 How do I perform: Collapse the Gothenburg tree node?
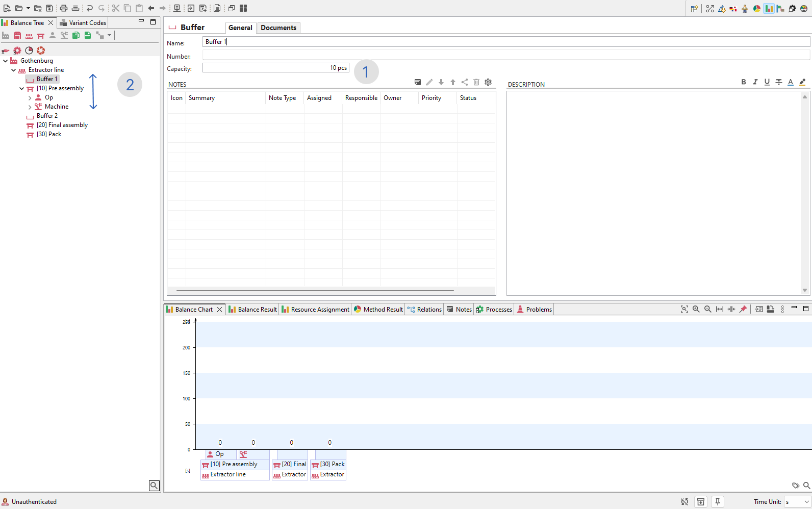coord(6,61)
